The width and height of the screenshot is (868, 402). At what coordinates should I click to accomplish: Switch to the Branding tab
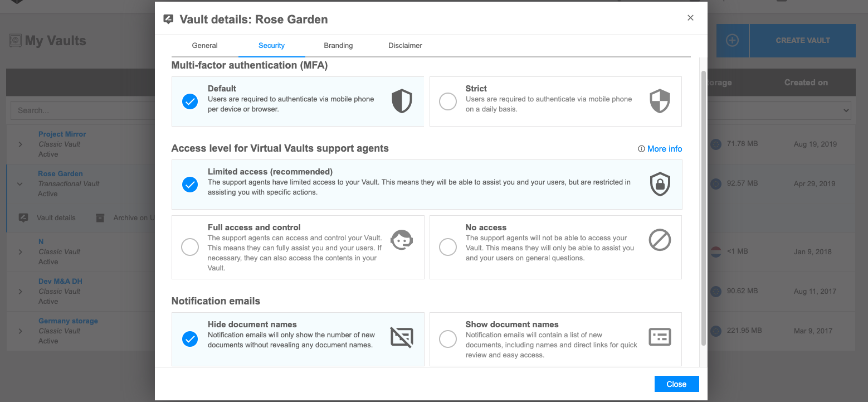[338, 45]
